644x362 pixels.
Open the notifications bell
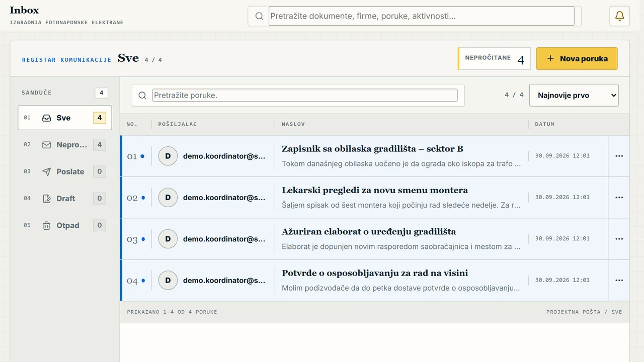(x=619, y=16)
